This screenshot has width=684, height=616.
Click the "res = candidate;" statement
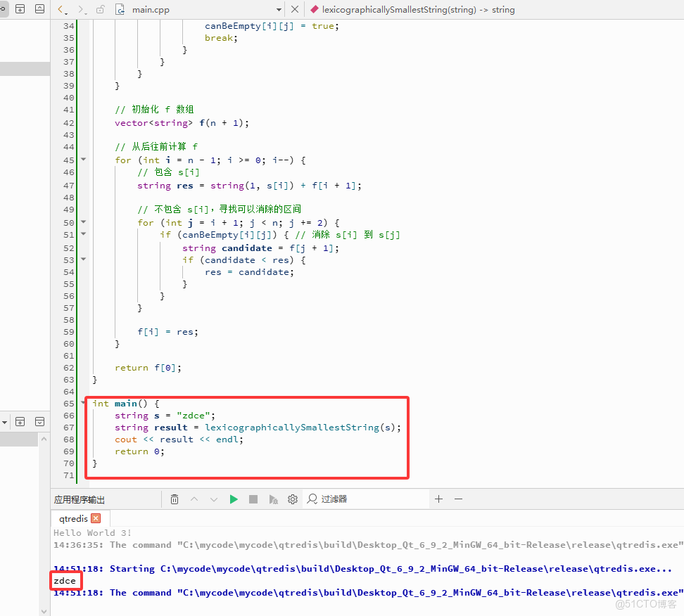pyautogui.click(x=250, y=272)
